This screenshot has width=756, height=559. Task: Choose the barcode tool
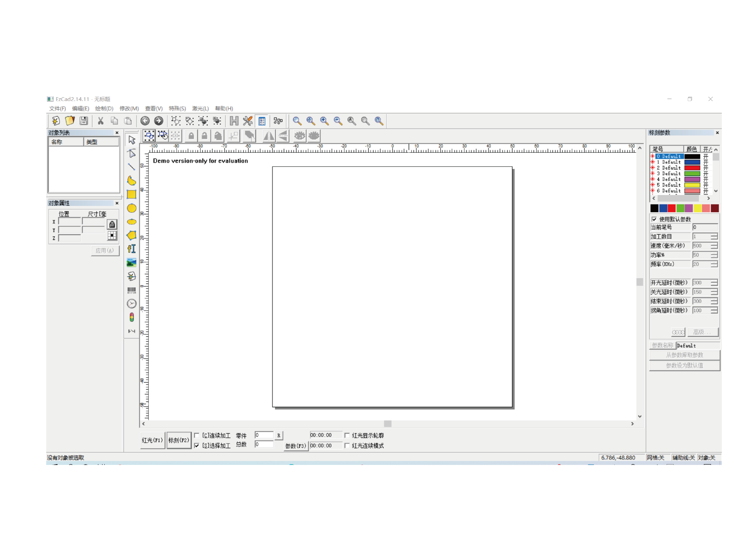tap(131, 290)
